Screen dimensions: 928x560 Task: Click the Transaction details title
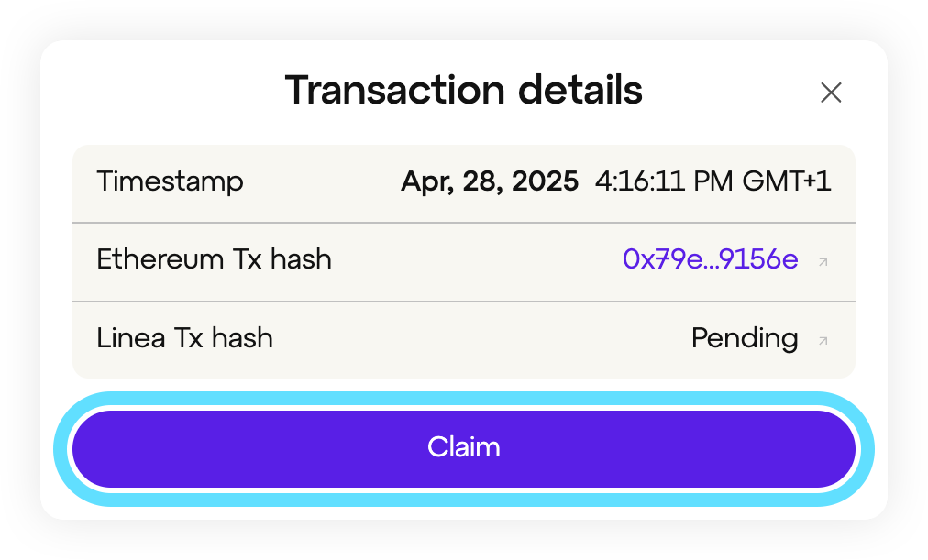coord(464,90)
